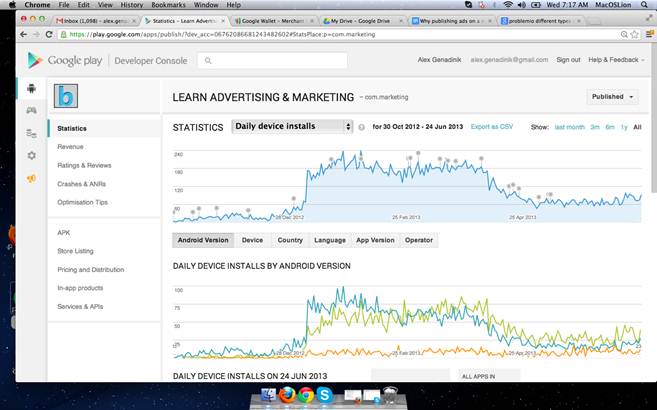Open Optimisation Tips in sidebar

pyautogui.click(x=83, y=202)
